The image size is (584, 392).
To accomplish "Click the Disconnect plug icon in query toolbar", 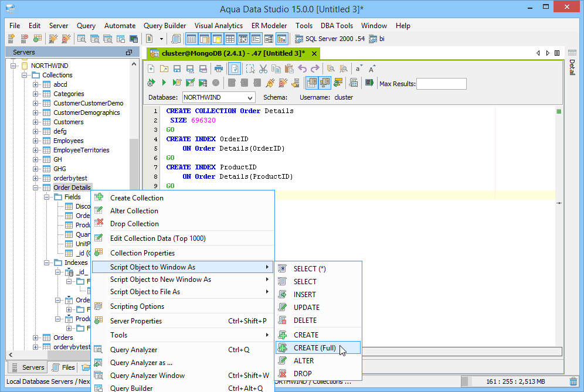I will (x=283, y=83).
